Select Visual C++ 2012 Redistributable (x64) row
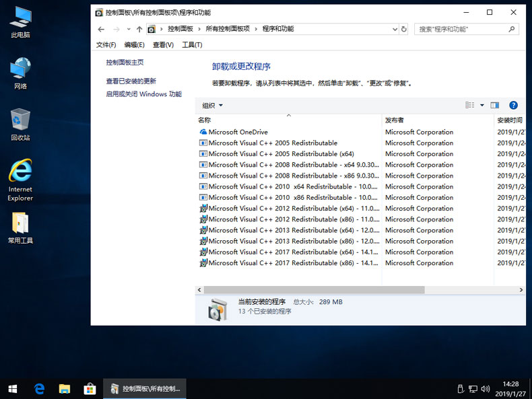 tap(362, 209)
